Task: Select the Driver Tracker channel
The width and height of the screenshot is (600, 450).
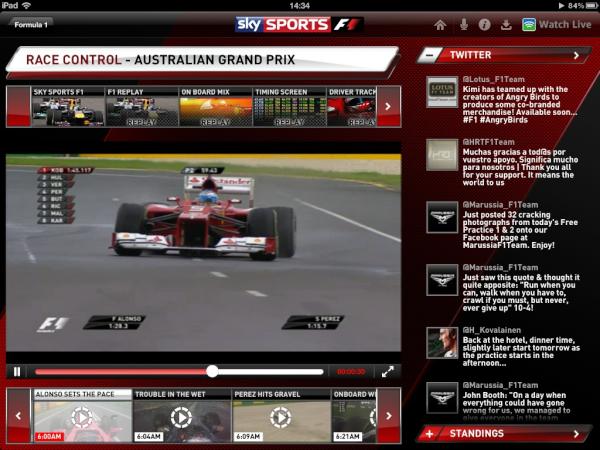Action: point(352,107)
